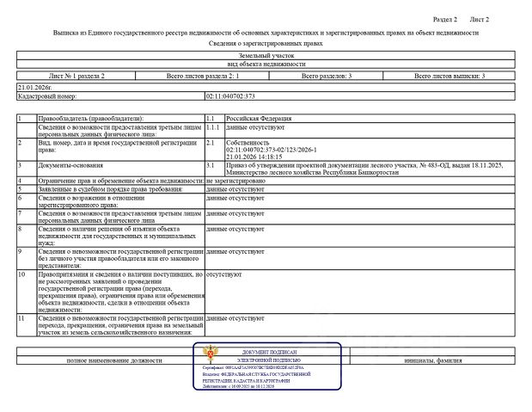The width and height of the screenshot is (532, 412).
Task: Click 'данные отсутствуют' in row 6
Action: tap(235, 198)
